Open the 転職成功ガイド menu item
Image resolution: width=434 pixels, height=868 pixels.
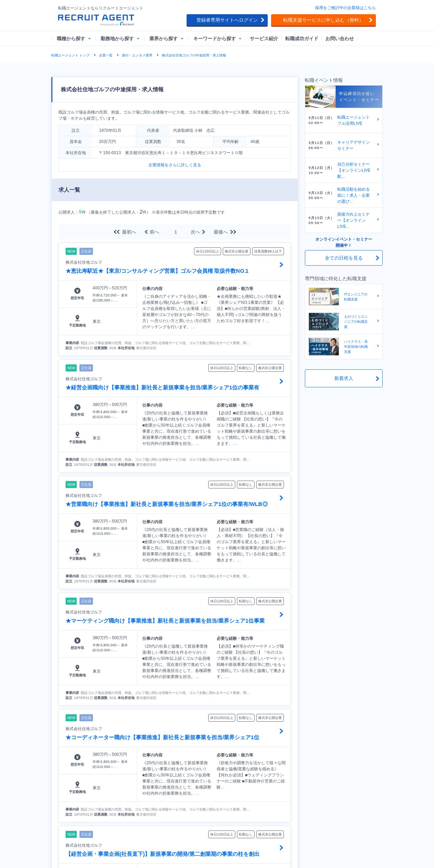302,39
